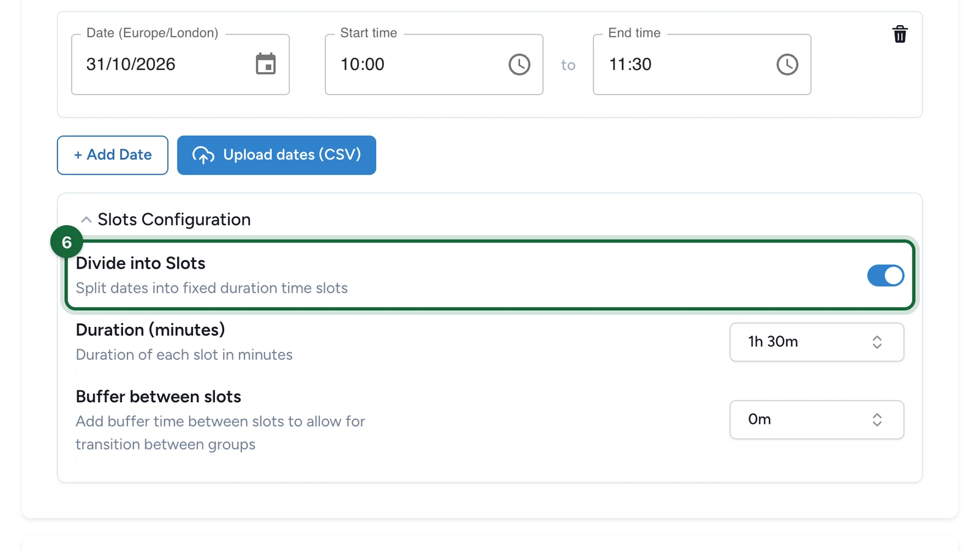Open the calendar date picker icon
Viewport: 980px width, 551px height.
tap(265, 64)
